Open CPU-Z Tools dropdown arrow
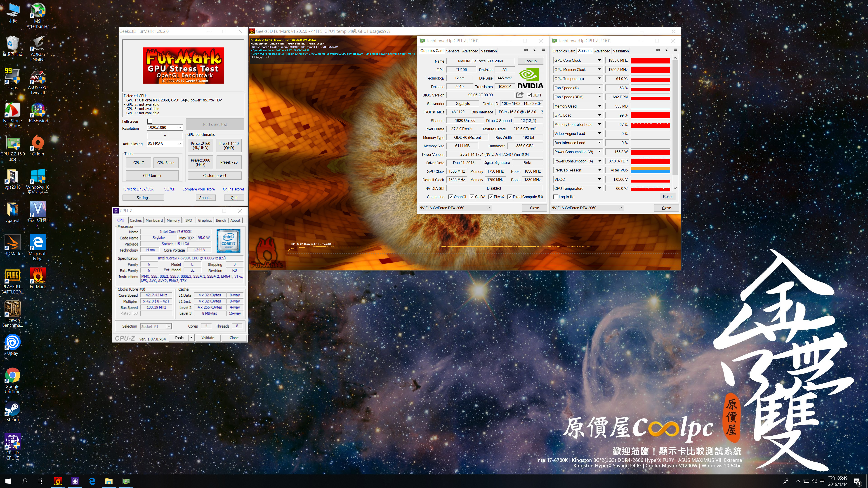The height and width of the screenshot is (488, 868). click(191, 338)
